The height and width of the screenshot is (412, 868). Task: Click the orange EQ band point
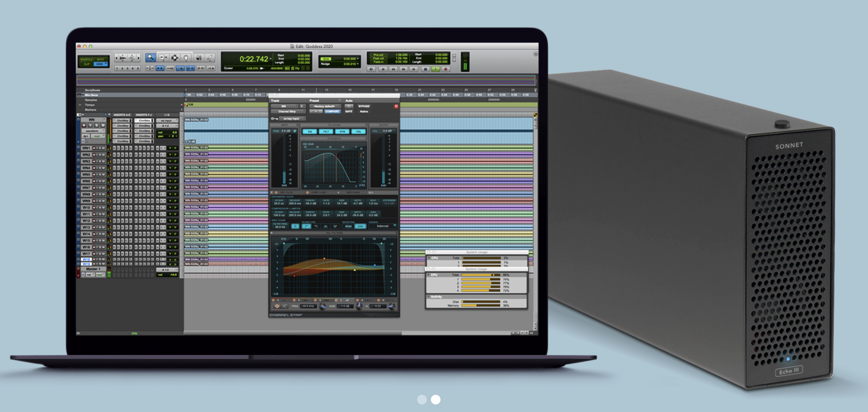pos(324,258)
